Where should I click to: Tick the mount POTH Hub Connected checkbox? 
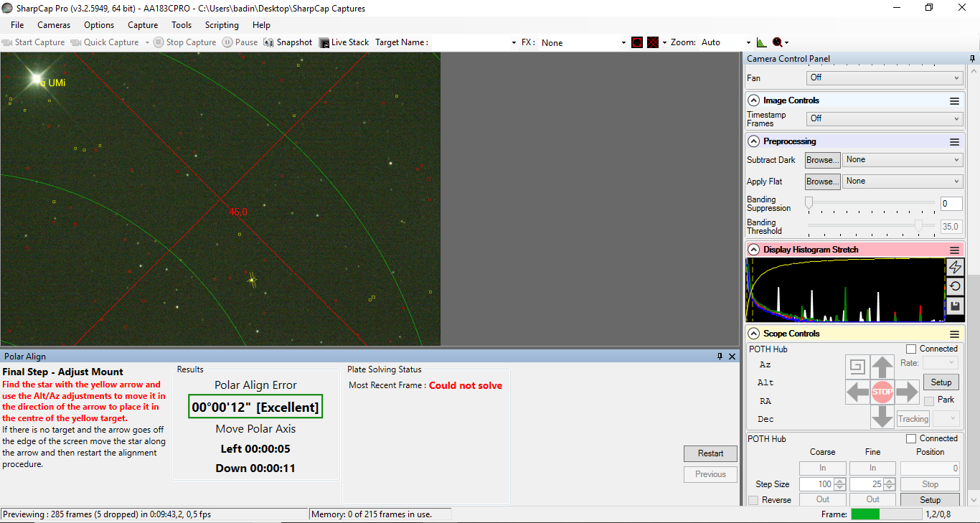coord(911,349)
